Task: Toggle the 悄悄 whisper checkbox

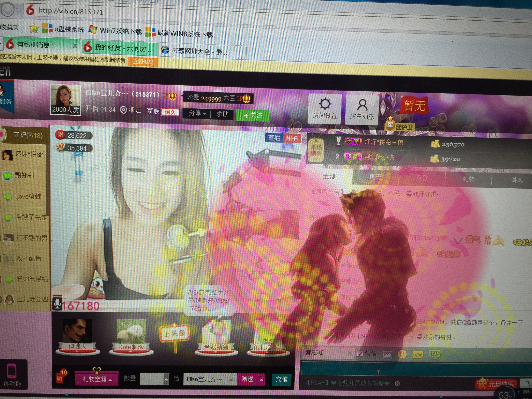Action: click(x=360, y=353)
